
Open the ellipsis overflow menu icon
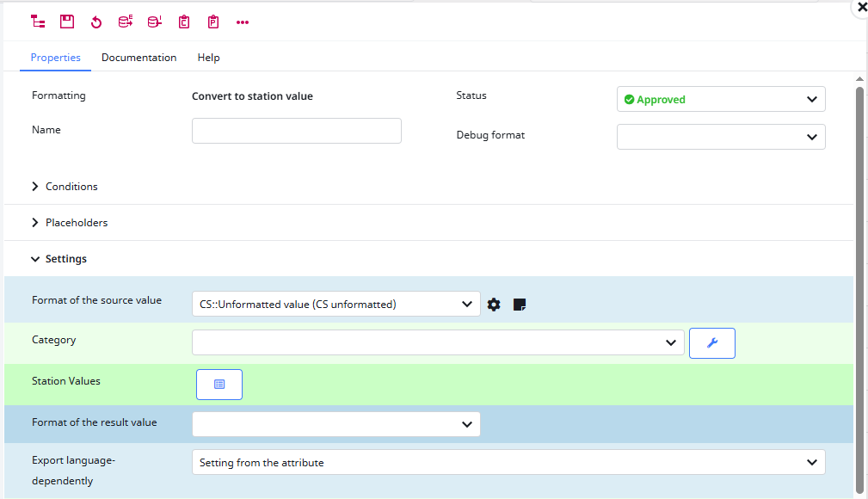[242, 22]
